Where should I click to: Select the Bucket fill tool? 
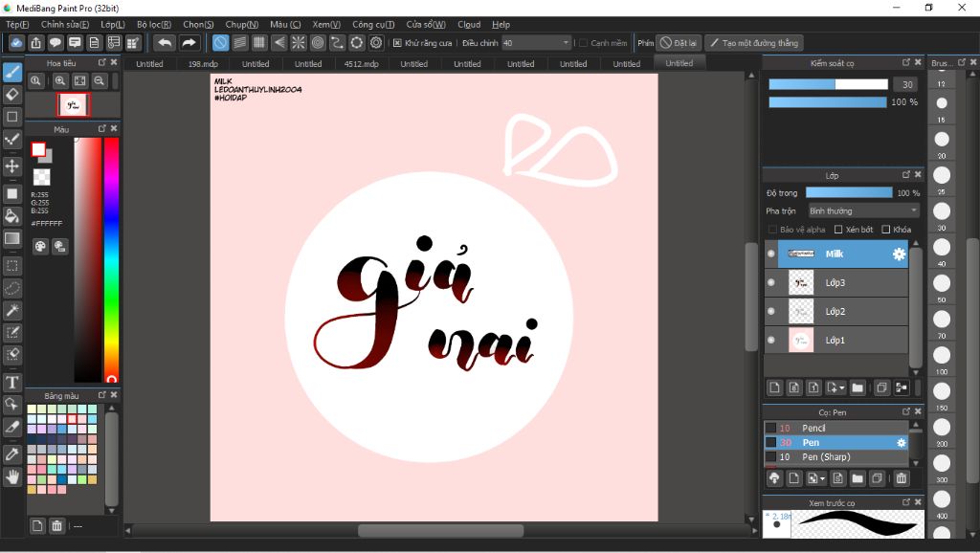click(12, 215)
